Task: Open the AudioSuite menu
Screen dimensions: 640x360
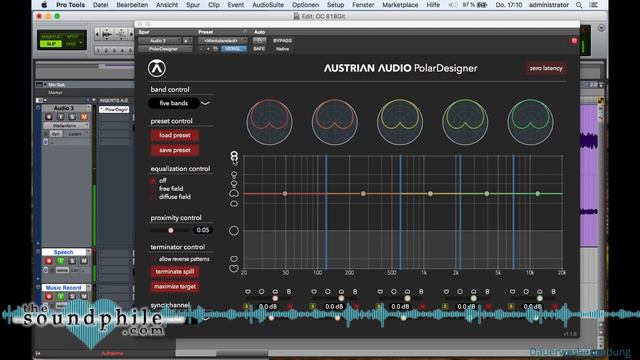Action: coord(268,5)
